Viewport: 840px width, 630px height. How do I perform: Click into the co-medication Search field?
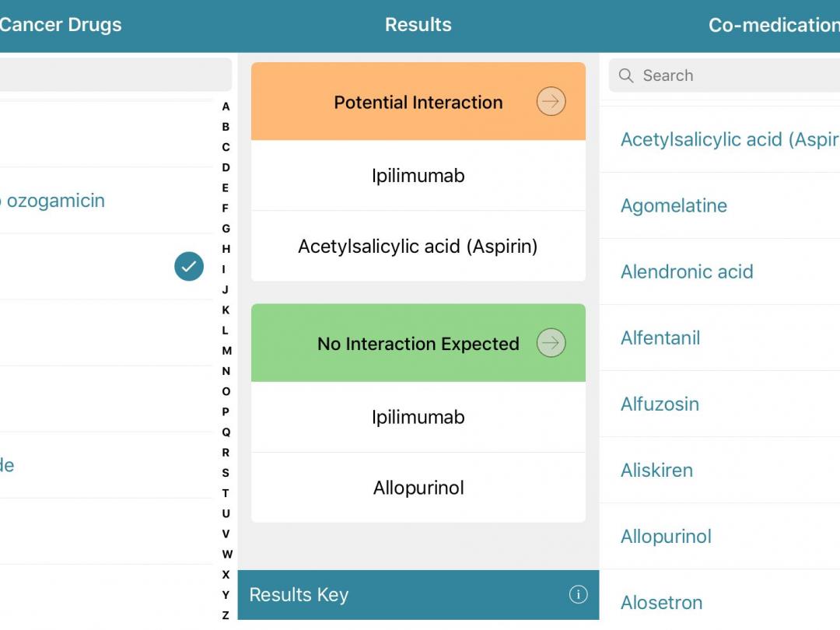[731, 75]
